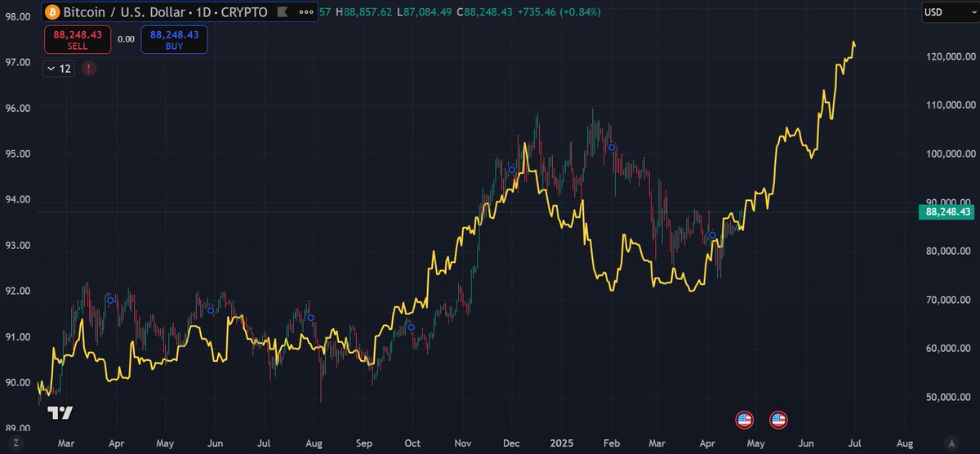Click the 0.00 spread value between Sell and Buy
Screen dimensions: 980x454
coord(126,39)
